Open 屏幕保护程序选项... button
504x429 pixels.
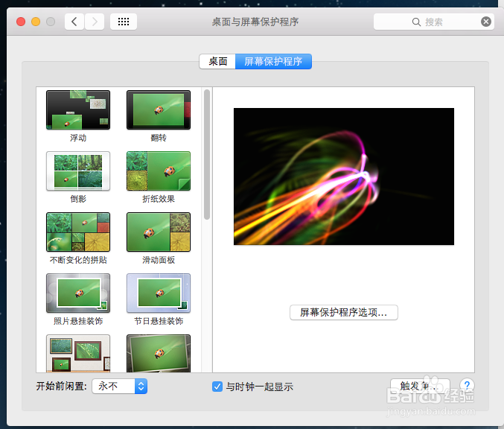click(344, 312)
